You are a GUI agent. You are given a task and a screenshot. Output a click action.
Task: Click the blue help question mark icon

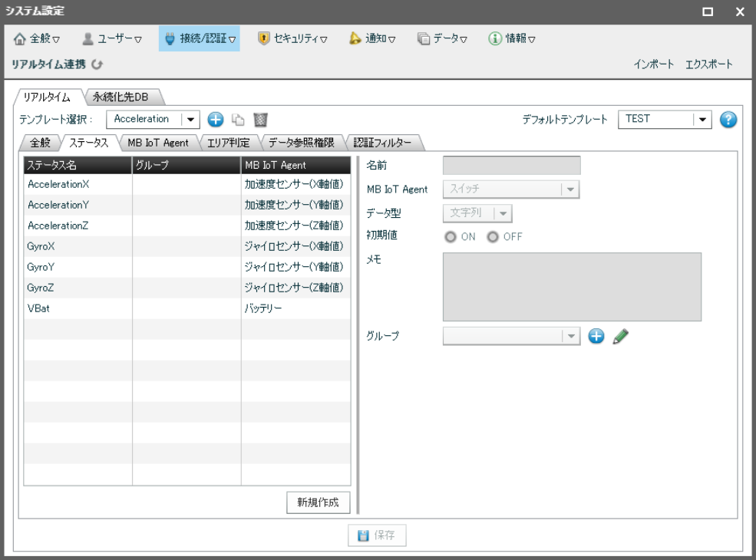point(728,120)
